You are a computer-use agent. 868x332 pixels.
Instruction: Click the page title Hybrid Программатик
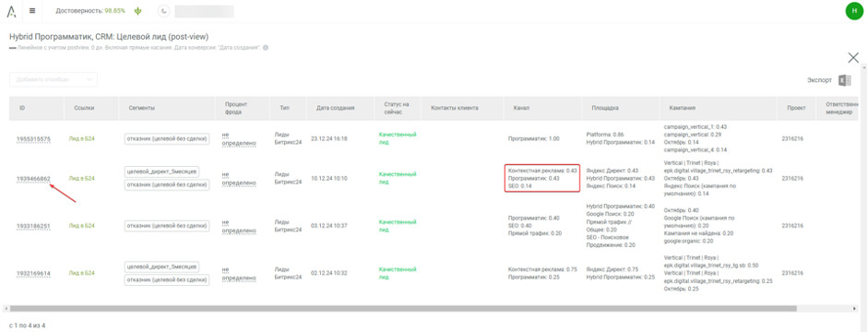click(x=109, y=37)
